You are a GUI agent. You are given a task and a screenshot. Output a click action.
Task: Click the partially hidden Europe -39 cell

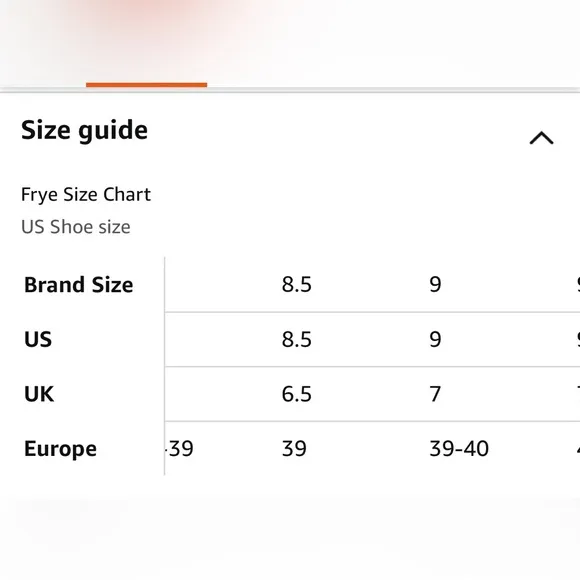point(179,449)
